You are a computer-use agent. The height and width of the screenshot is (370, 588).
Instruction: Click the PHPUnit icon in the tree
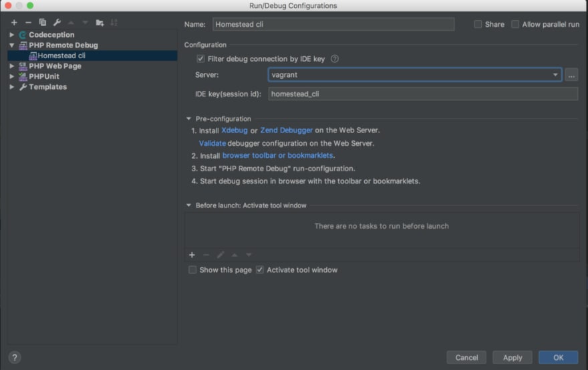(x=23, y=76)
